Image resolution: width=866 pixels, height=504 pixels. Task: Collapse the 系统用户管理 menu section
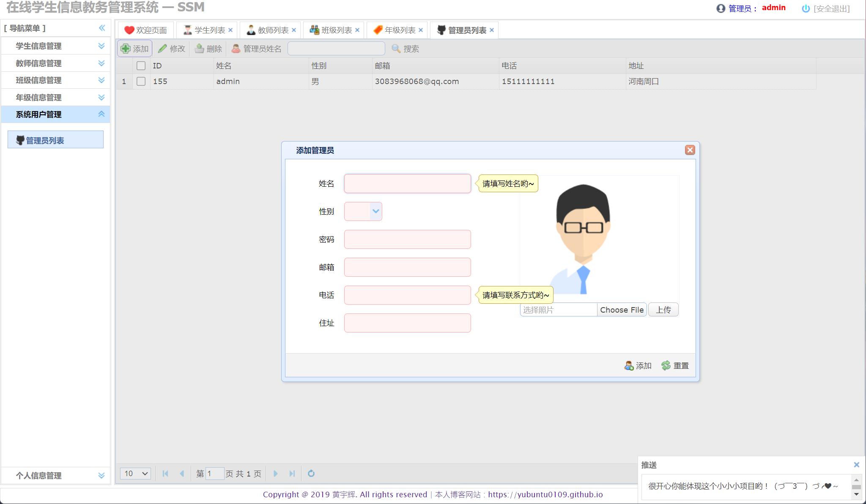pyautogui.click(x=101, y=114)
